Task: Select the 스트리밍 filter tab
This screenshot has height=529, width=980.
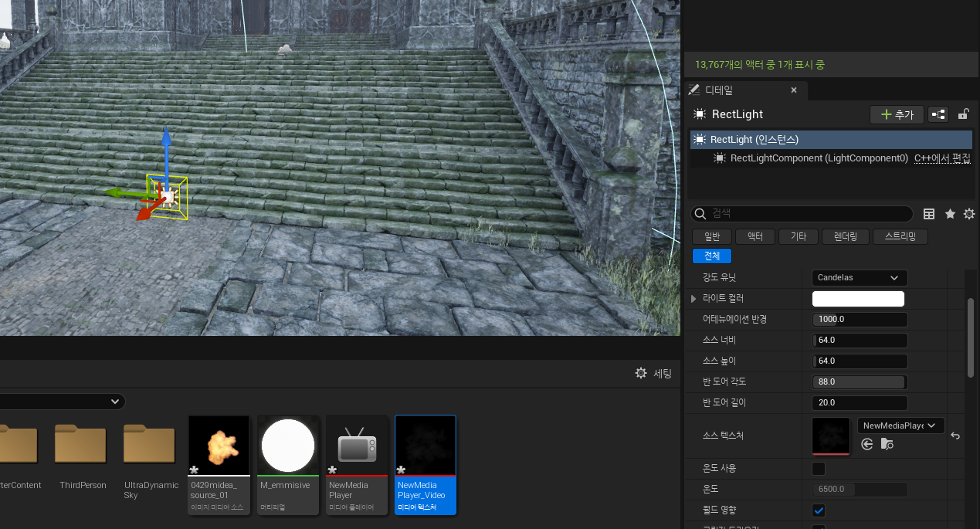Action: (900, 237)
